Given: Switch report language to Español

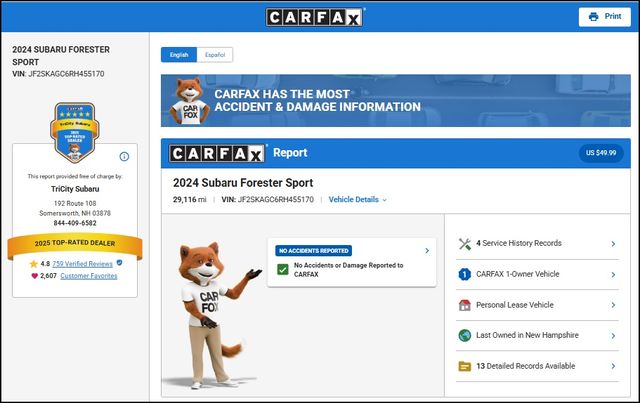Looking at the screenshot, I should tap(215, 55).
